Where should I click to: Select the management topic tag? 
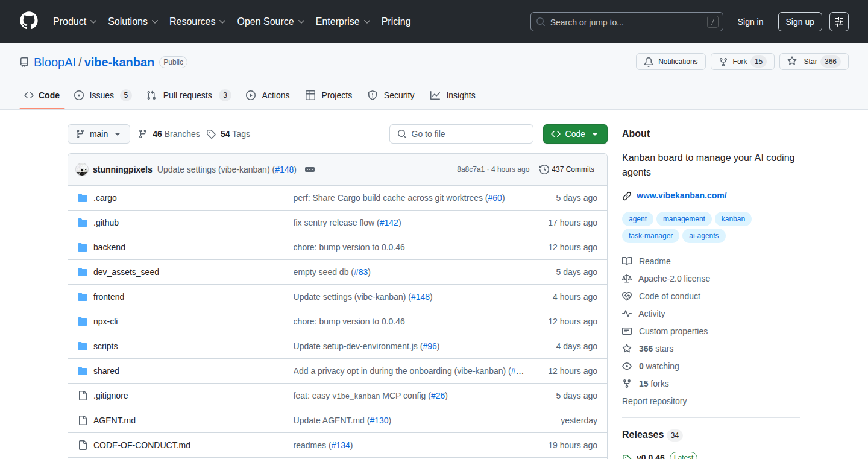click(684, 219)
